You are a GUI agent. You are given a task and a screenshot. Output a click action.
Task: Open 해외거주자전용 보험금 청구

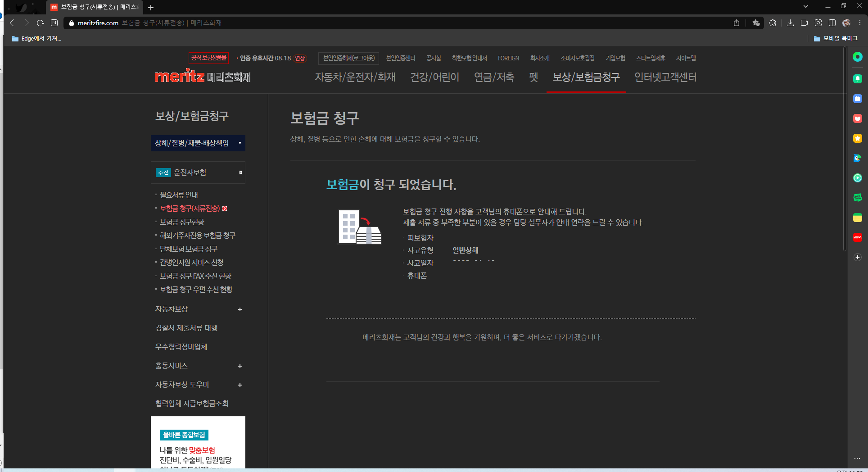coord(198,236)
